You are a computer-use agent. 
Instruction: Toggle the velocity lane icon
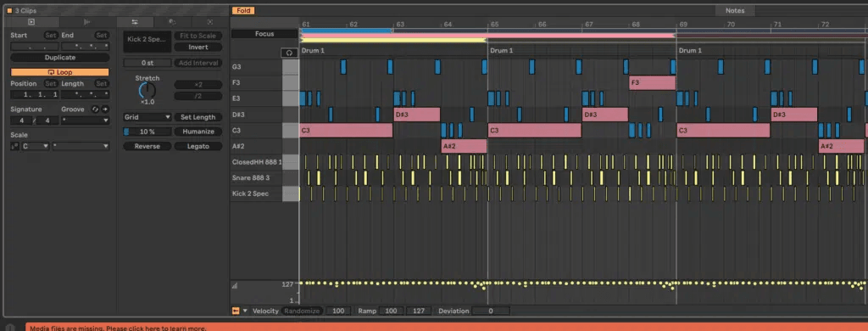(x=235, y=286)
